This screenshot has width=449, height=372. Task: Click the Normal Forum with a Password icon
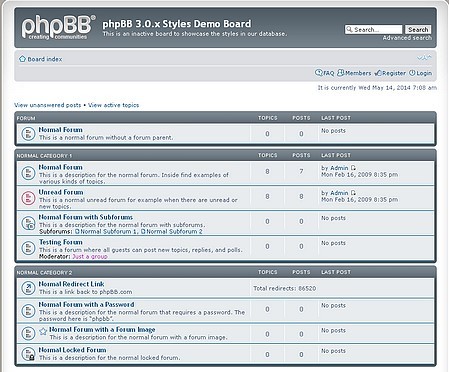(28, 311)
